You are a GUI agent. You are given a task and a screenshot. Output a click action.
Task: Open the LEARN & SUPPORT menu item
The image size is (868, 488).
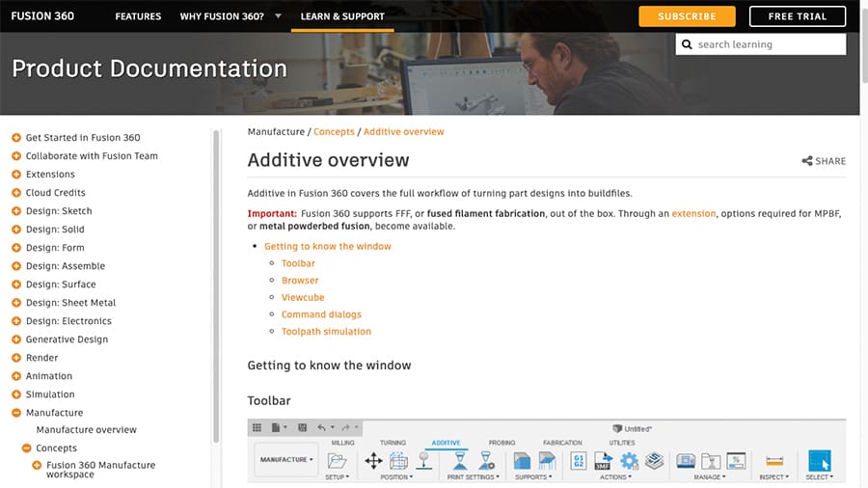point(342,16)
